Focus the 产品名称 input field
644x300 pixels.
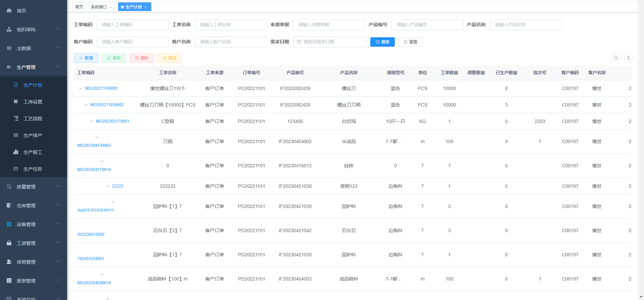click(x=526, y=25)
